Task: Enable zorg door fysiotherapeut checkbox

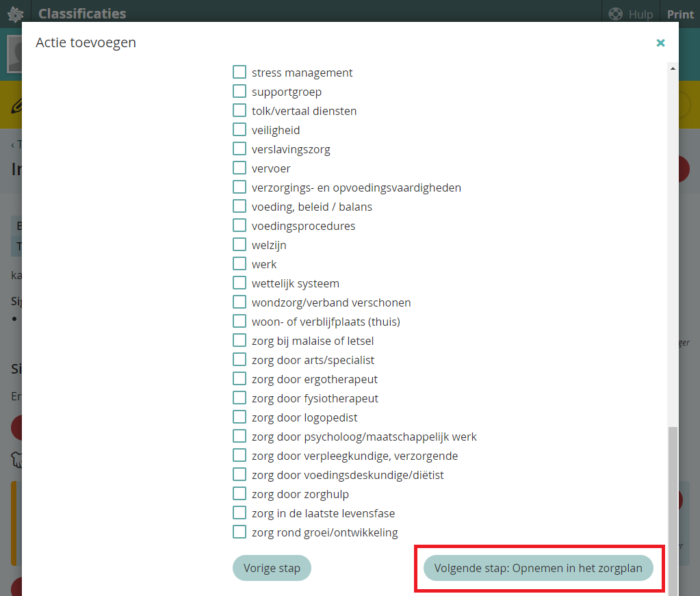Action: 239,398
